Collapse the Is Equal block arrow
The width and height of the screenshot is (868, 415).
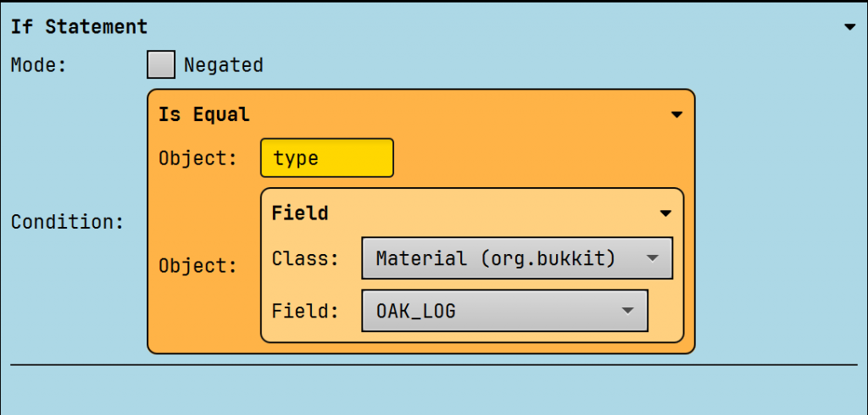676,114
